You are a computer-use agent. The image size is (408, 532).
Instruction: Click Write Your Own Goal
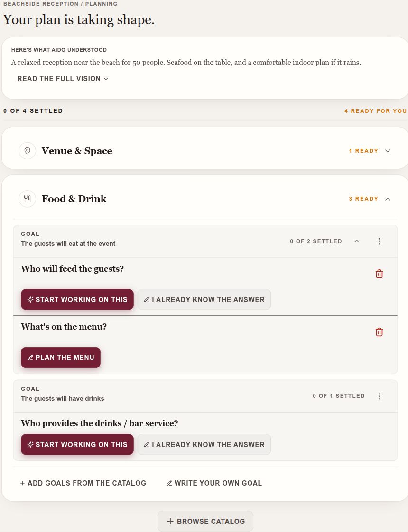pyautogui.click(x=214, y=483)
